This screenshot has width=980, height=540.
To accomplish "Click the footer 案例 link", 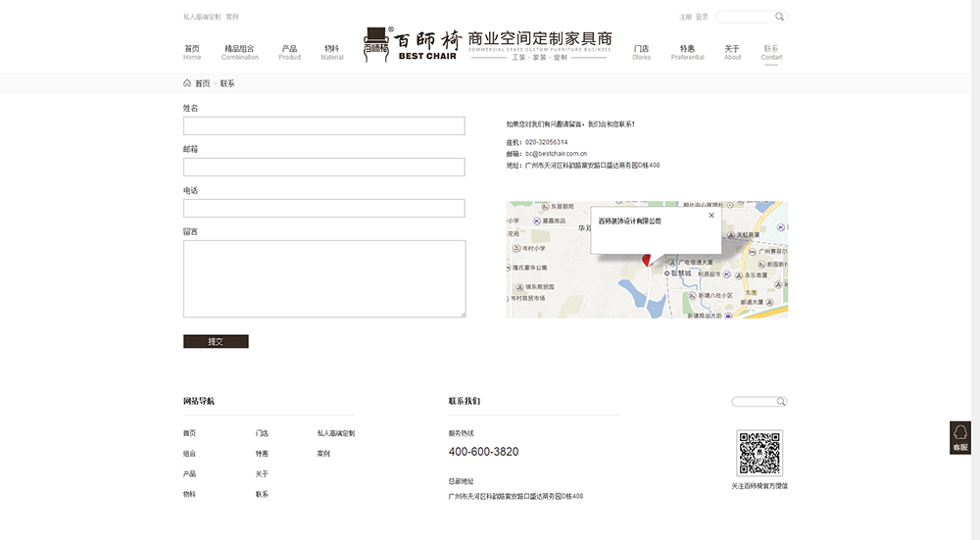I will (x=323, y=454).
